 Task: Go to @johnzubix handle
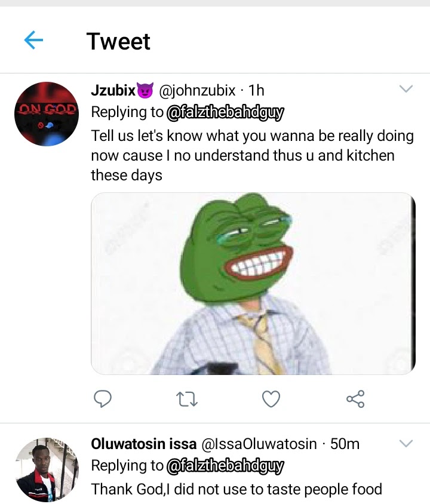click(x=197, y=90)
